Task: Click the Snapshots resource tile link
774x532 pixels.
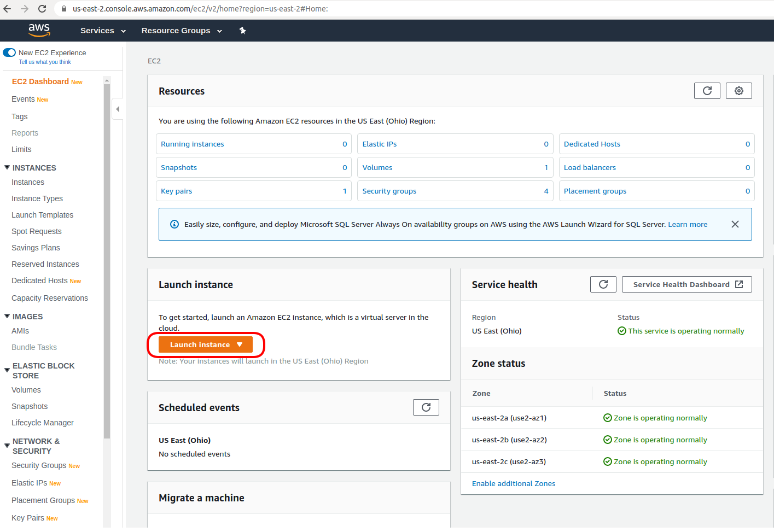Action: click(x=179, y=167)
